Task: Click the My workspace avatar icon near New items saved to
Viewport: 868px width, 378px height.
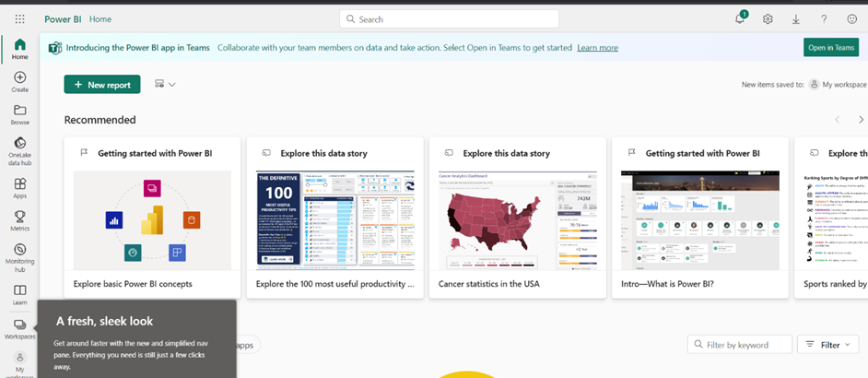Action: 815,84
